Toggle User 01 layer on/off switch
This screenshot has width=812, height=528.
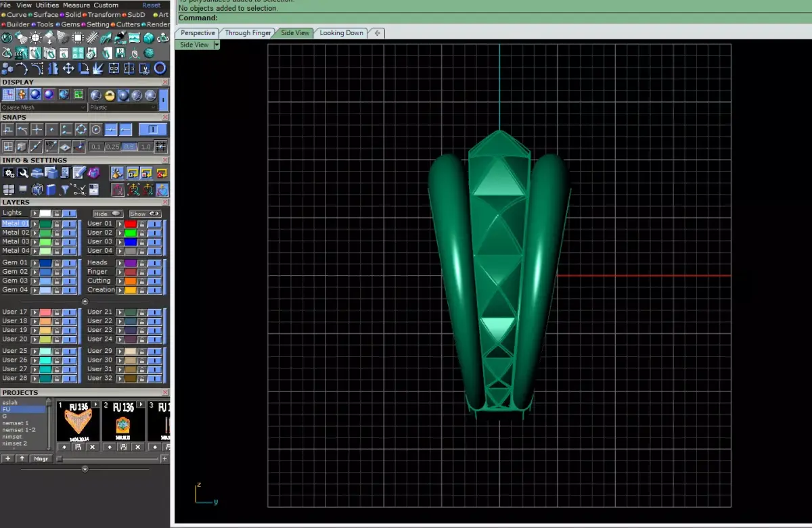[154, 224]
